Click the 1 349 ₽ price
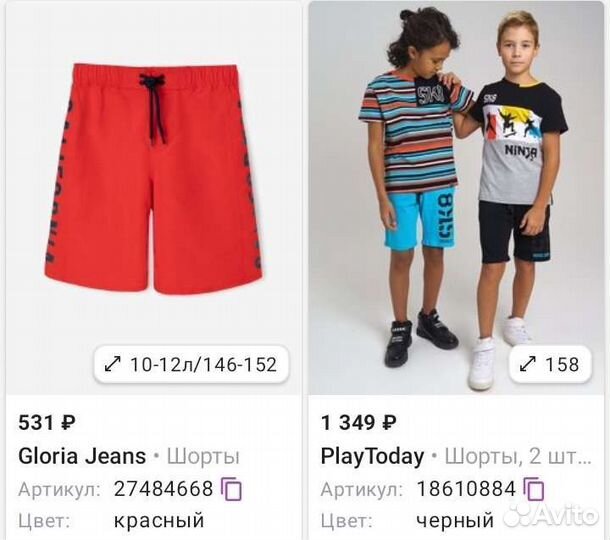The height and width of the screenshot is (540, 610). pyautogui.click(x=359, y=423)
